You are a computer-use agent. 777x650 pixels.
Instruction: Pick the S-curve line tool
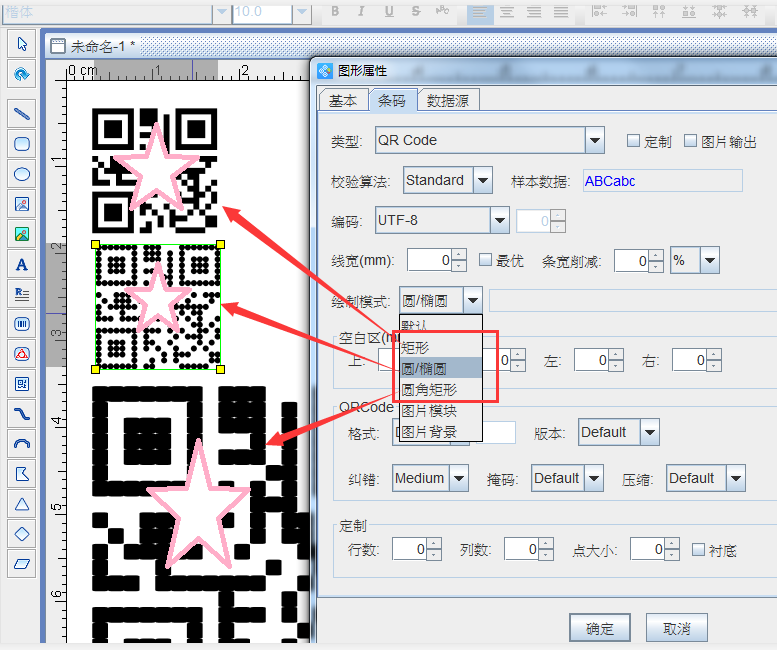22,414
